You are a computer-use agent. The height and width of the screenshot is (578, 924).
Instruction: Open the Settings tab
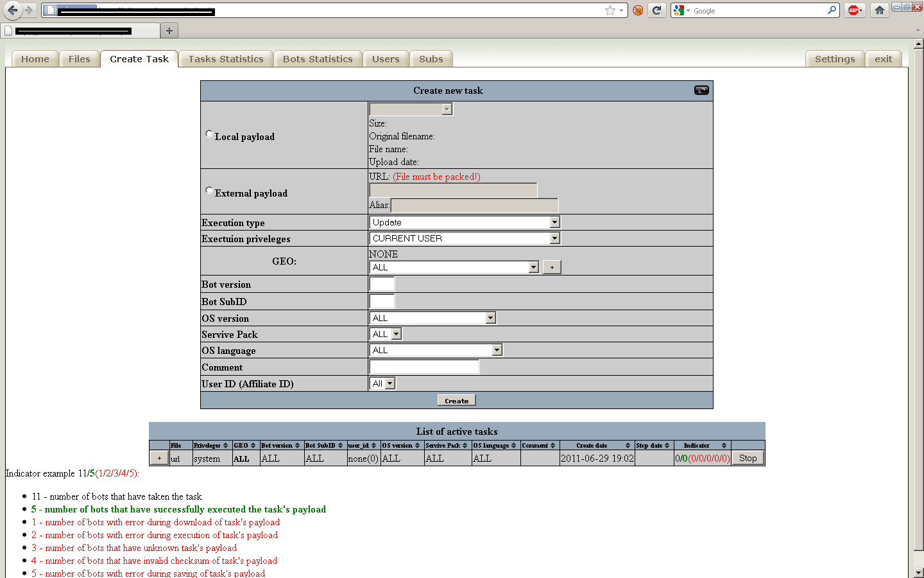[835, 59]
